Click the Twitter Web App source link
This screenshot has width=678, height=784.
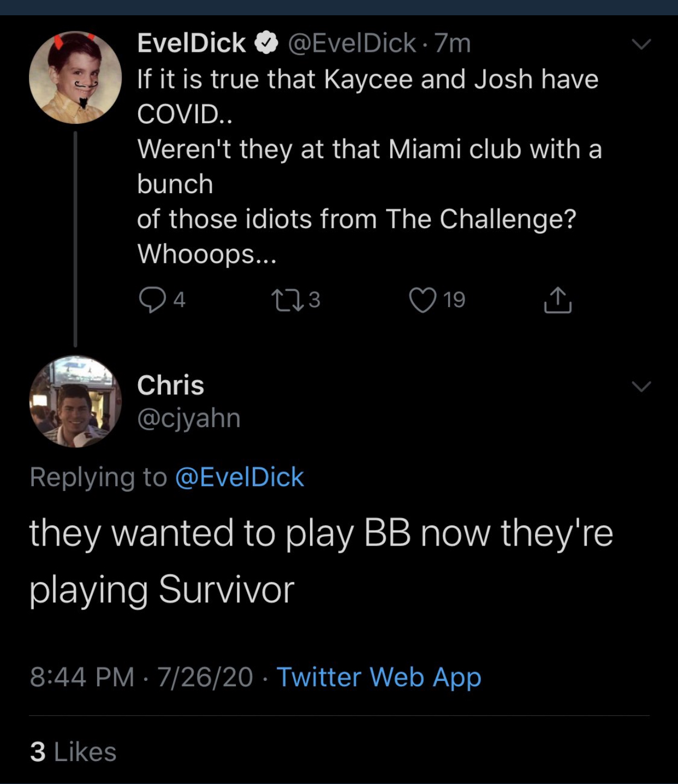[379, 677]
